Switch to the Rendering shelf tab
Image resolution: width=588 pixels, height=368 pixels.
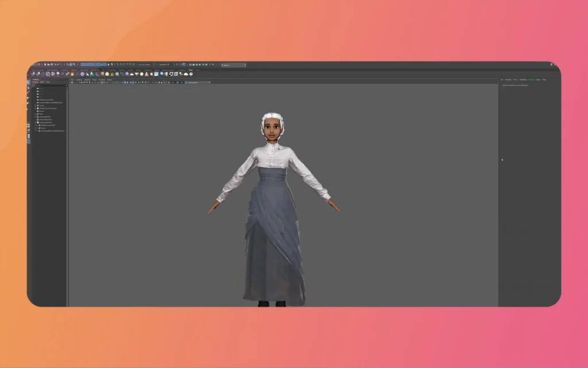pyautogui.click(x=93, y=71)
